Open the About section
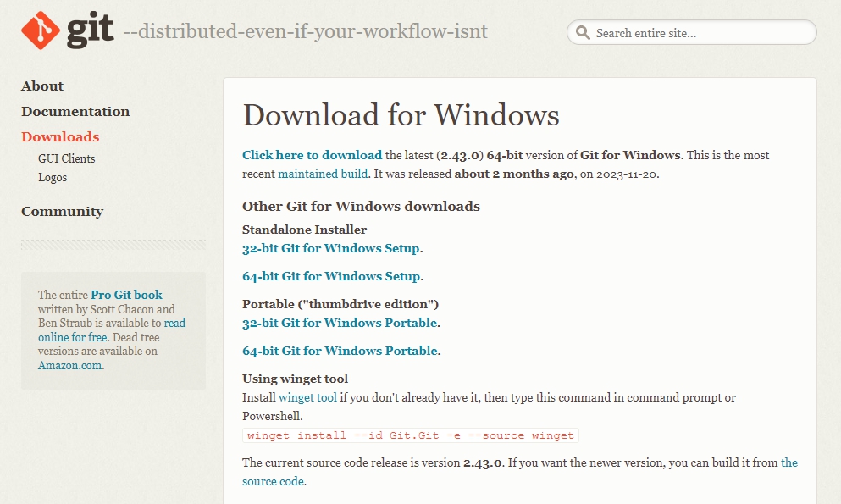The width and height of the screenshot is (841, 504). pyautogui.click(x=42, y=86)
